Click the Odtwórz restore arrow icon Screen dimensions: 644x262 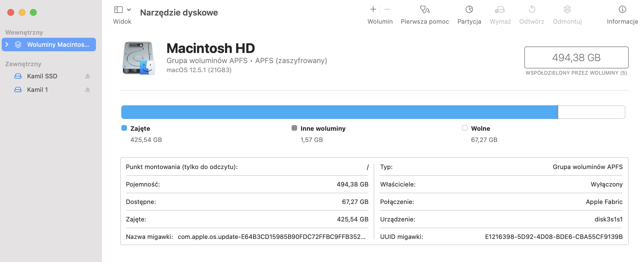click(x=532, y=9)
